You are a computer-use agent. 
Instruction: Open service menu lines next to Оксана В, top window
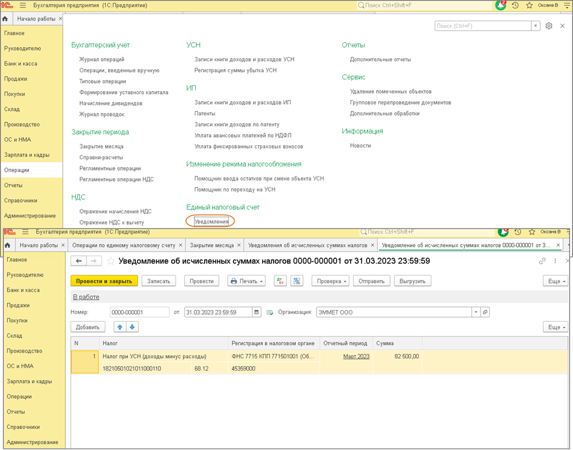(567, 5)
